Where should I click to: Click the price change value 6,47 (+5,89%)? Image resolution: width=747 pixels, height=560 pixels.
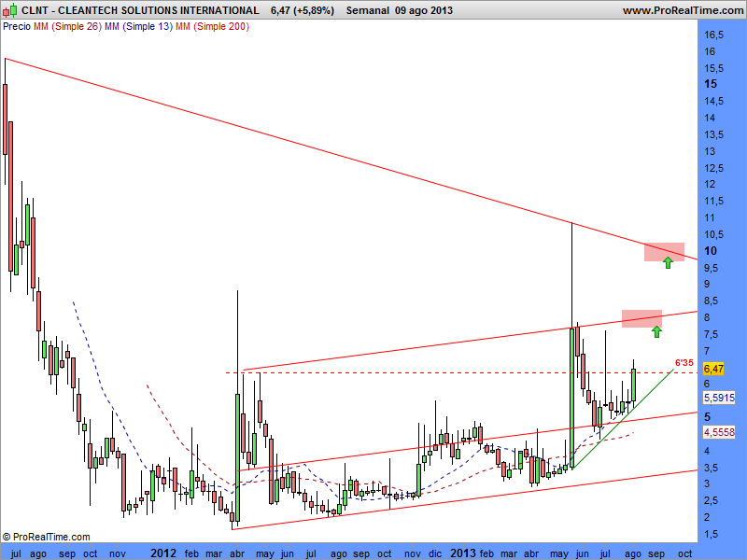[x=302, y=10]
